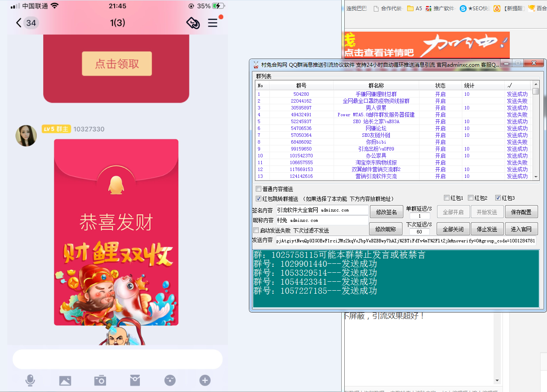
Task: Pick the emoji face icon in chat toolbar
Action: [170, 380]
